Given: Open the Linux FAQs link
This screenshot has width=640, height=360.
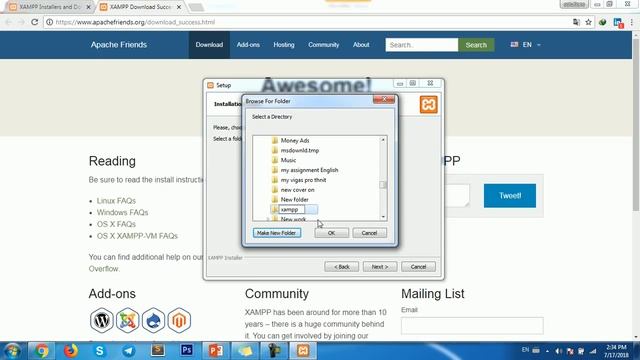Looking at the screenshot, I should pyautogui.click(x=116, y=201).
